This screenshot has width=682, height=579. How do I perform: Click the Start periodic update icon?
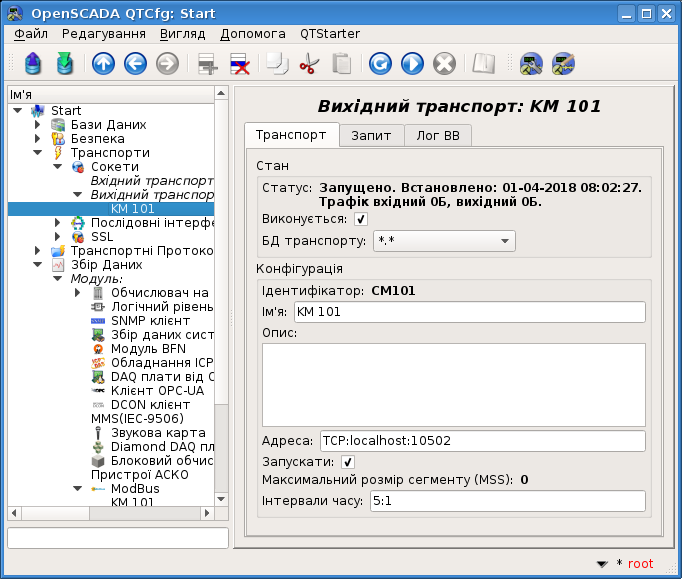412,64
